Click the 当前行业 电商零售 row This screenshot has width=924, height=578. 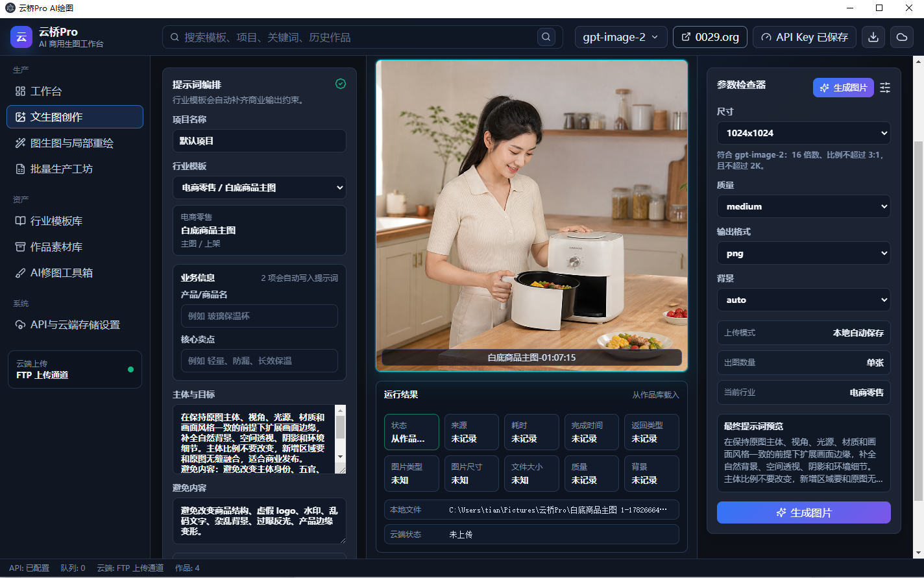coord(804,392)
